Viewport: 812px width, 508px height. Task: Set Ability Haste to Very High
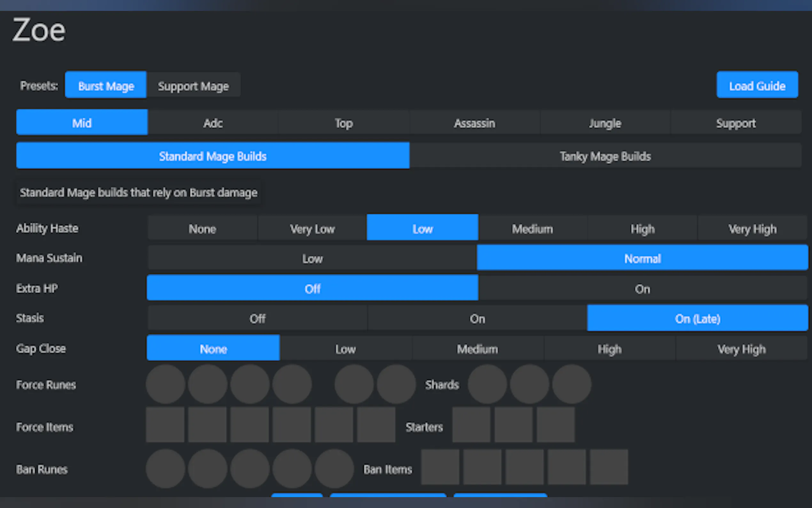click(x=752, y=229)
